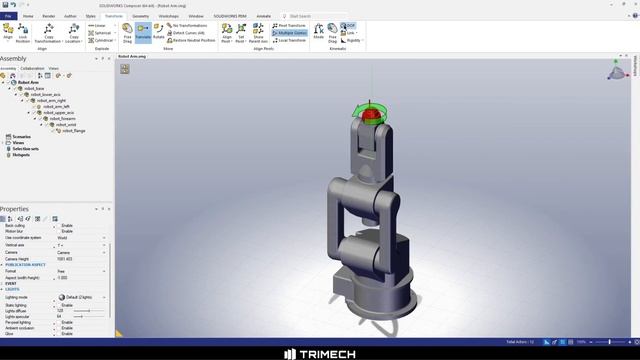Image resolution: width=640 pixels, height=360 pixels.
Task: Activate Free Drag in Kinematic group
Action: coord(332,33)
